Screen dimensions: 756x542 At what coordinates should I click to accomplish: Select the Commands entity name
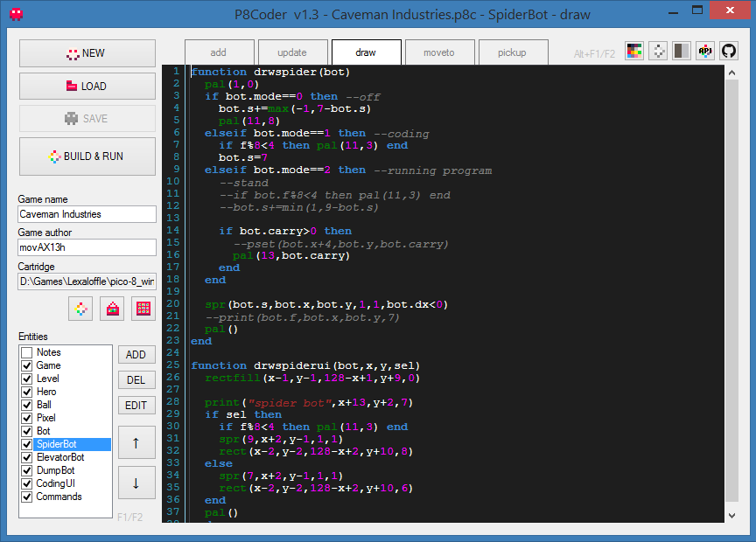pyautogui.click(x=59, y=497)
